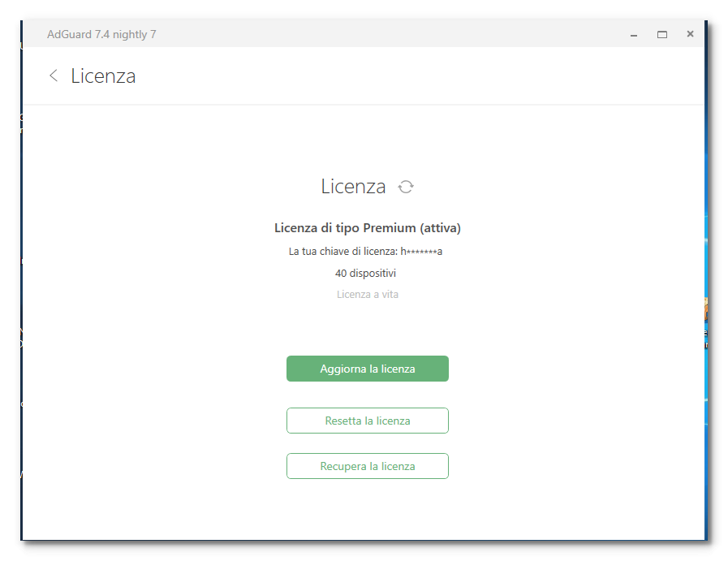
Task: Click the 'AdGuard 7.4 nightly 7' window title
Action: coord(101,34)
